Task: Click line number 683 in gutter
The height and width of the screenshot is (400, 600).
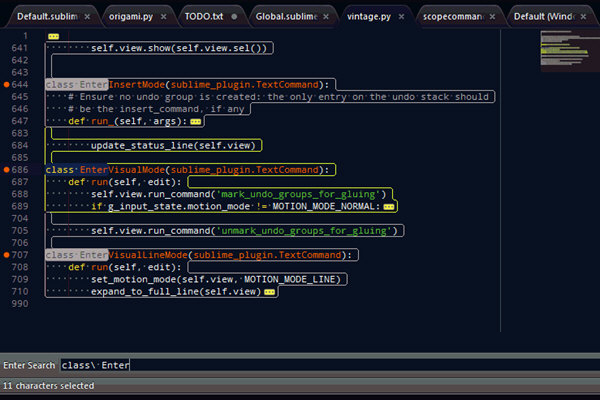Action: click(x=20, y=133)
